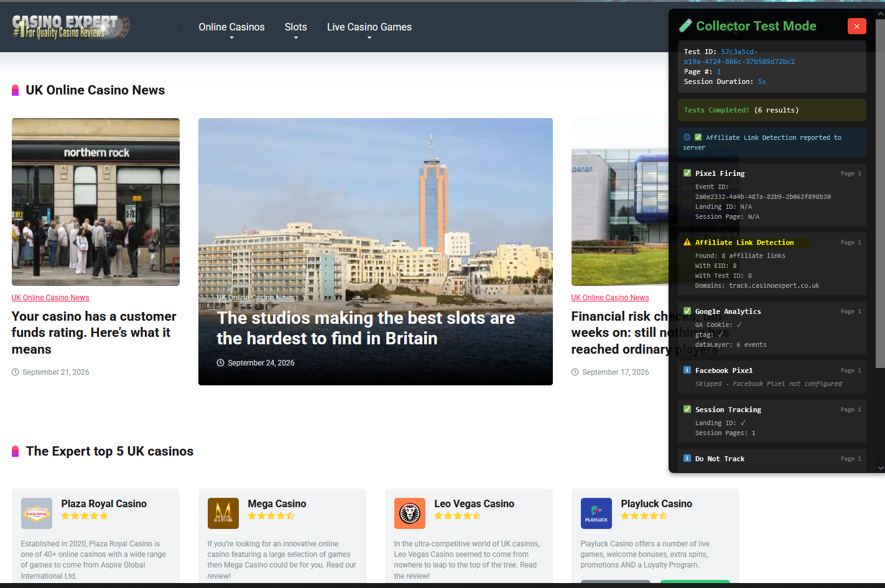Toggle the Pixel Firing checkbox
Screen dimensions: 885x588
687,173
